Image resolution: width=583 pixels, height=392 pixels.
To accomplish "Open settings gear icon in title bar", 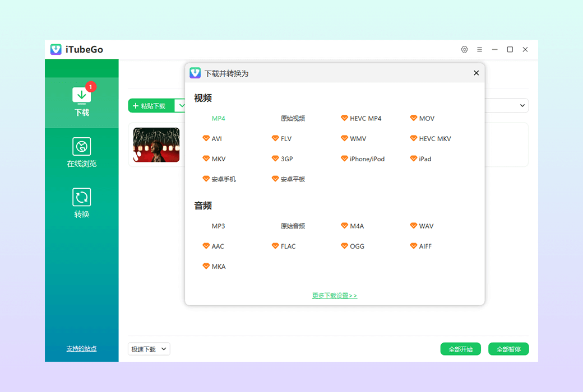I will pyautogui.click(x=464, y=49).
